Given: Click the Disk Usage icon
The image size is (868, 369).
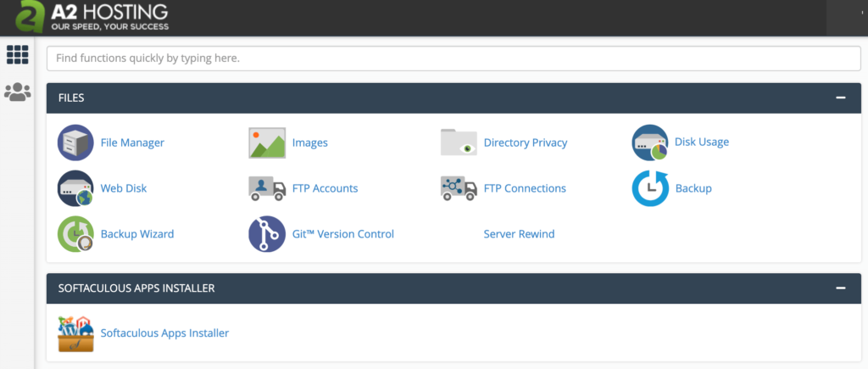Looking at the screenshot, I should click(x=650, y=143).
